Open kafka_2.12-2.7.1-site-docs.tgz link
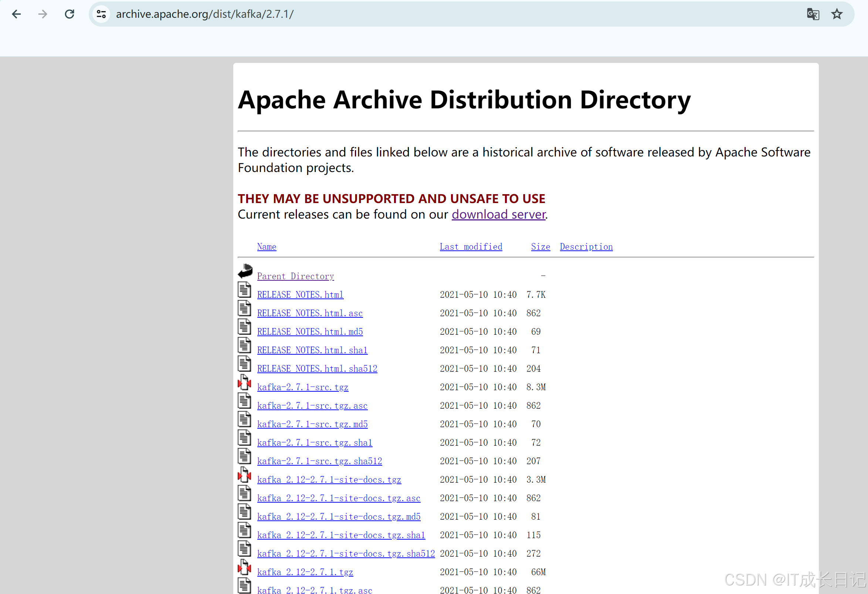 [329, 480]
